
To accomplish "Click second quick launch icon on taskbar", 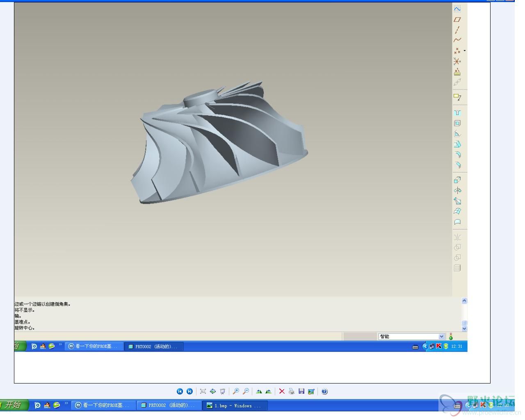I will 47,405.
